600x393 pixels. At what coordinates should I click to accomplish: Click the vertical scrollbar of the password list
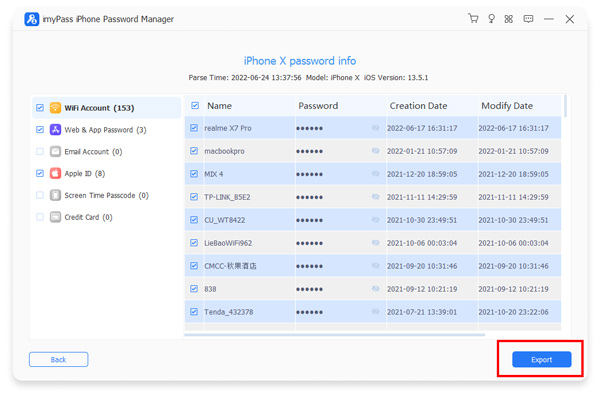coord(565,106)
